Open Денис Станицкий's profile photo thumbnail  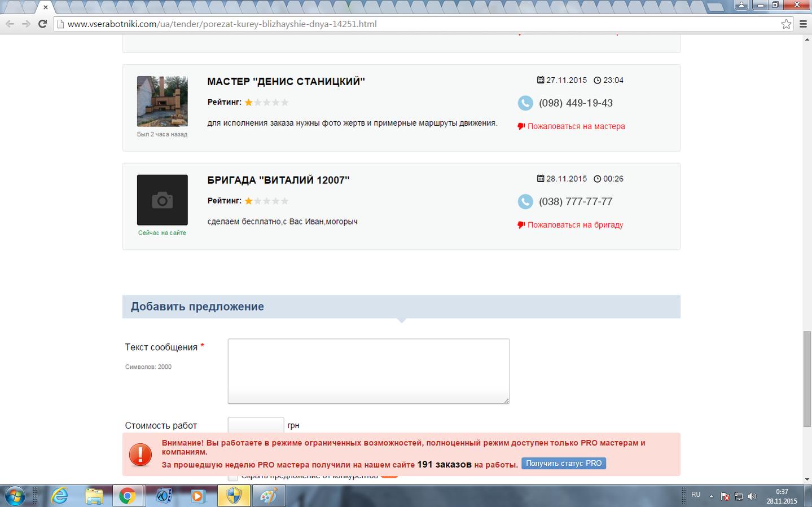163,102
